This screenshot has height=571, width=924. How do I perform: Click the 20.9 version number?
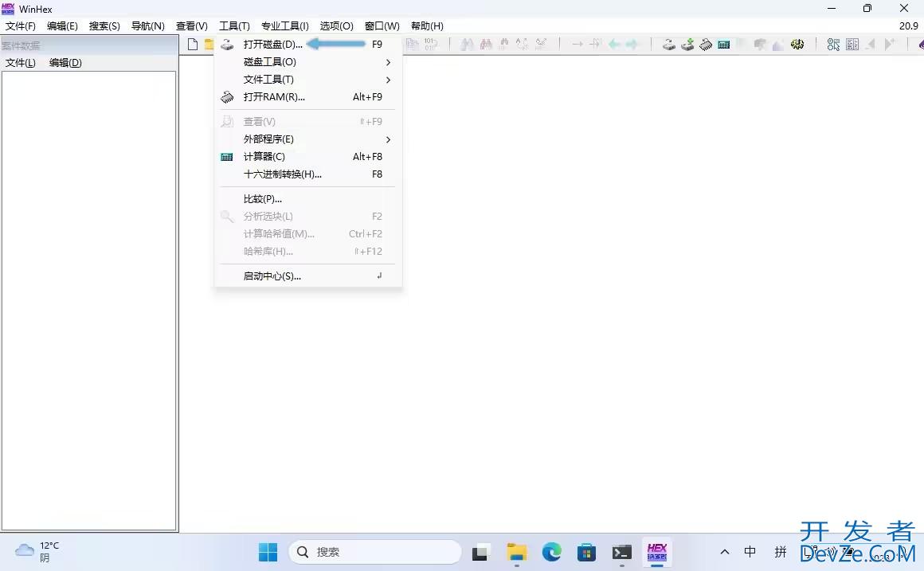[909, 26]
